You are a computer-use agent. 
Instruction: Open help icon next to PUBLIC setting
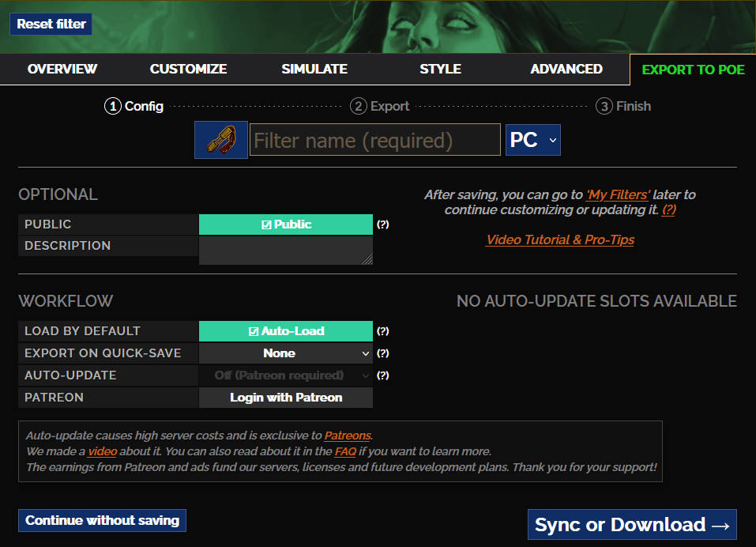coord(383,224)
